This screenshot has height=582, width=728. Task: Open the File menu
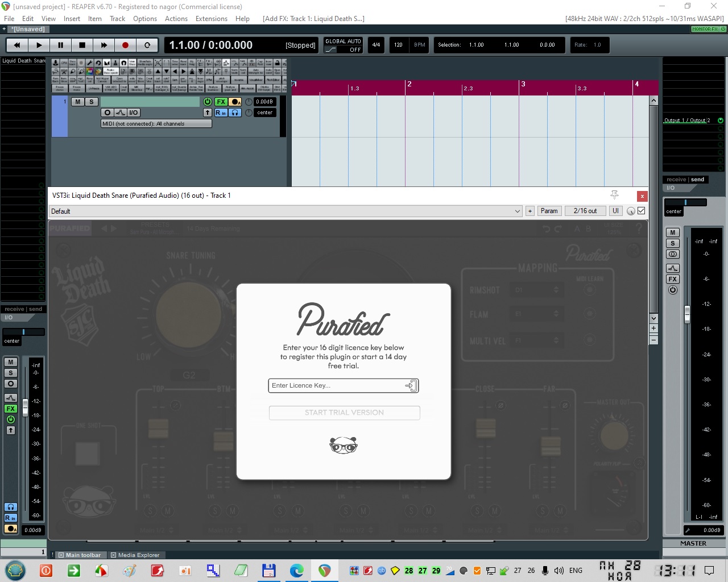[x=9, y=19]
